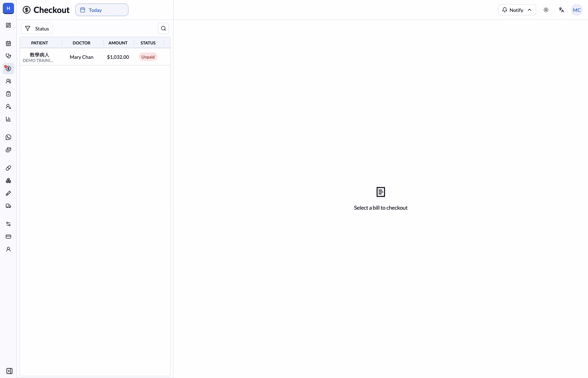The image size is (588, 378).
Task: Open the bar chart reports sidebar icon
Action: [x=8, y=119]
